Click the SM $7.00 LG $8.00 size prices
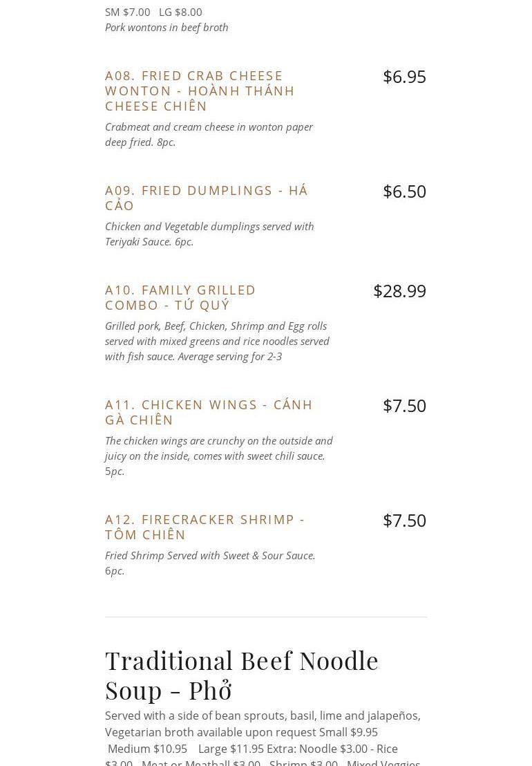 click(x=153, y=12)
